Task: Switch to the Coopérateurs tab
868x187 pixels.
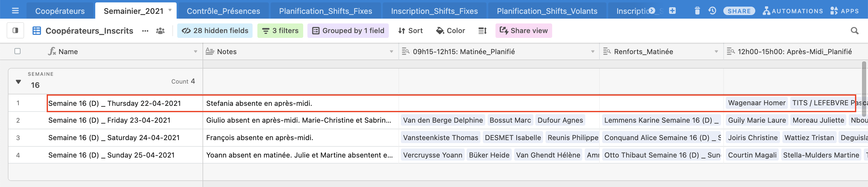Action: point(60,11)
